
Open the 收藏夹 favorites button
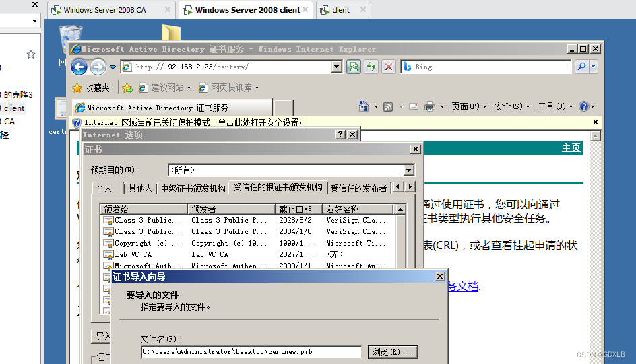point(91,87)
